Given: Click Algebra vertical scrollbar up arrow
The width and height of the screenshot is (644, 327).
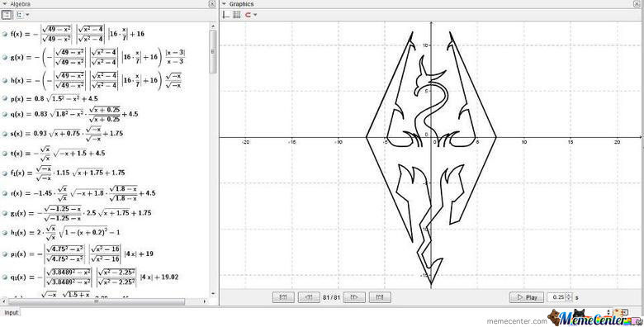Looking at the screenshot, I should [x=213, y=26].
